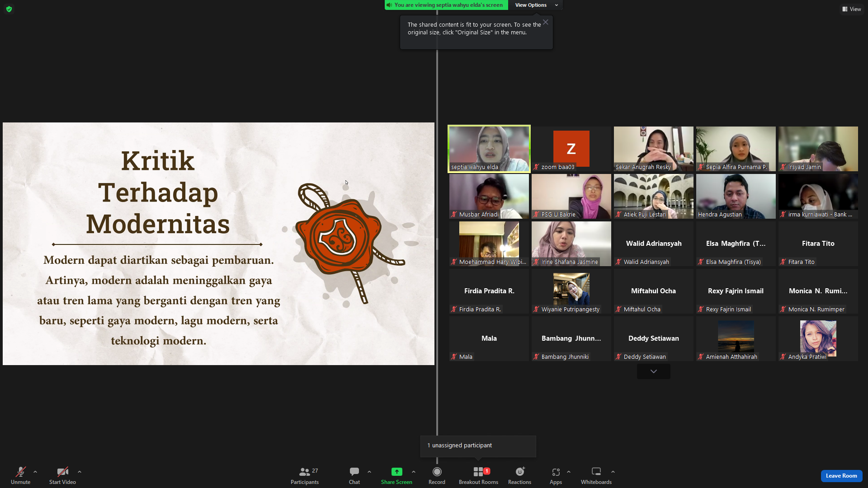Select Musbar Afriadi's video tile

coord(489,196)
